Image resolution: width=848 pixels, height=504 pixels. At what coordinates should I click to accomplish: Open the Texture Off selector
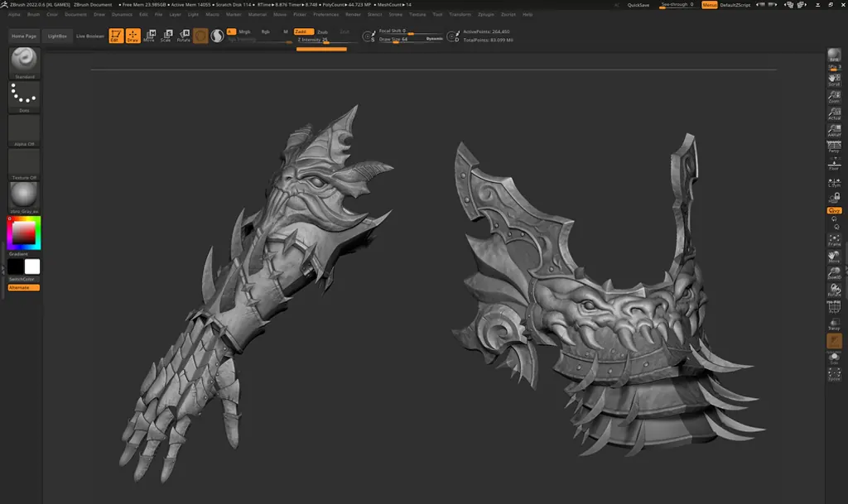pyautogui.click(x=24, y=164)
